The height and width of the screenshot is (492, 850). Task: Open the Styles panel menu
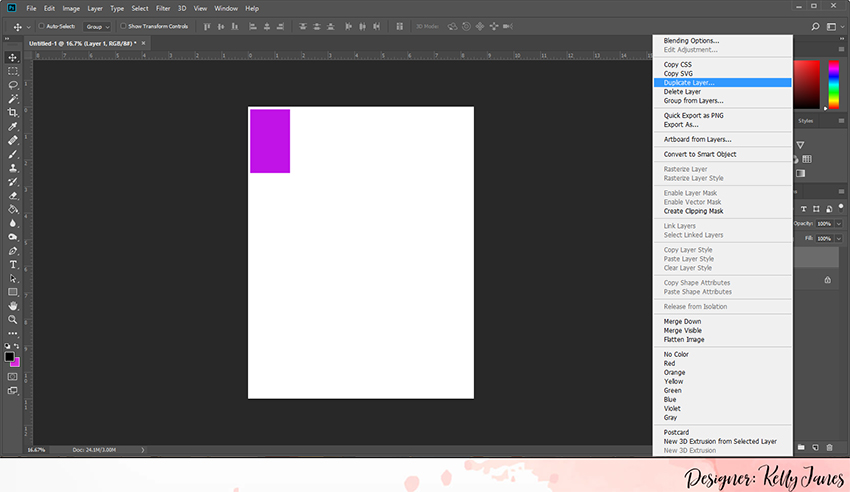(x=841, y=121)
